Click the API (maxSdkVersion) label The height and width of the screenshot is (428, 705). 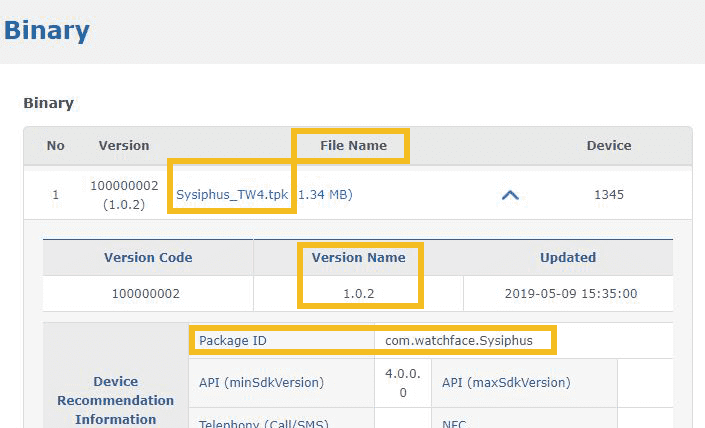pos(506,382)
